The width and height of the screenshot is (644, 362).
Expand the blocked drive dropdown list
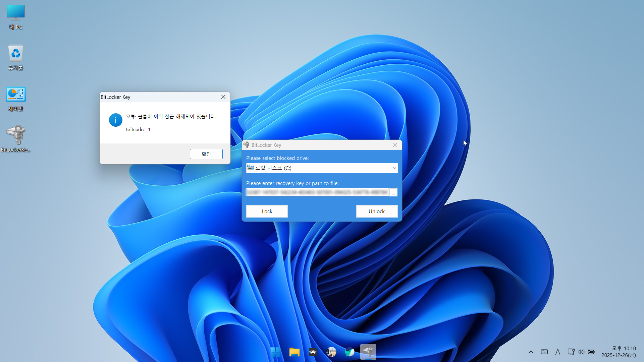tap(394, 168)
